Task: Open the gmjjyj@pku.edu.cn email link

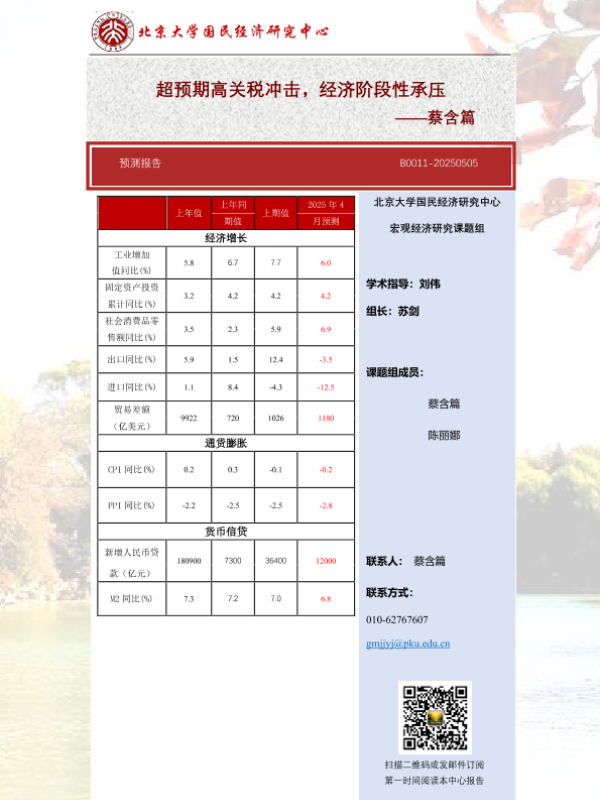Action: point(408,643)
